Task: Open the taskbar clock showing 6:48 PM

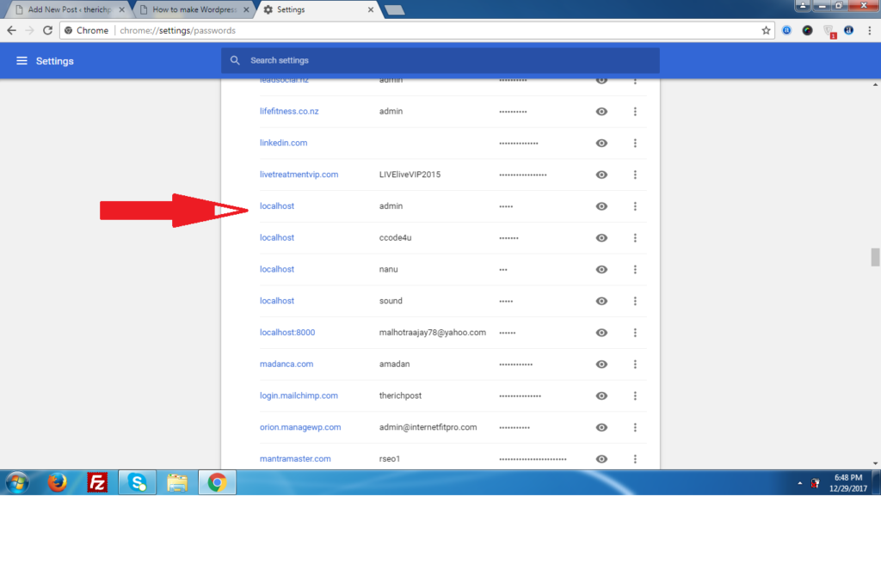Action: point(847,483)
